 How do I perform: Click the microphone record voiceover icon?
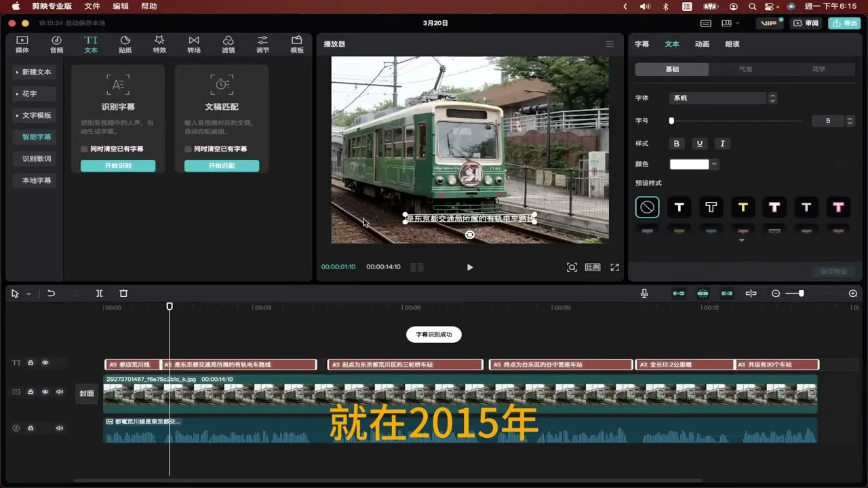point(644,293)
